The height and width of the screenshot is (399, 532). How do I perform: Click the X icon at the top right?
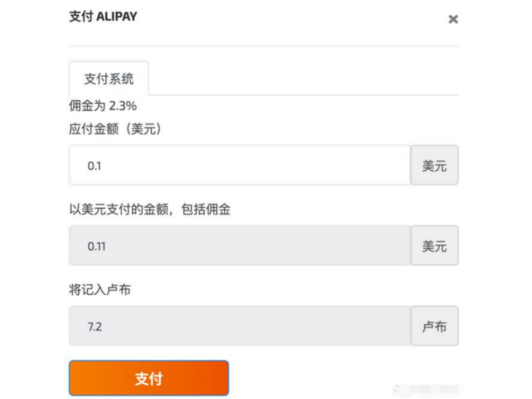[x=454, y=19]
